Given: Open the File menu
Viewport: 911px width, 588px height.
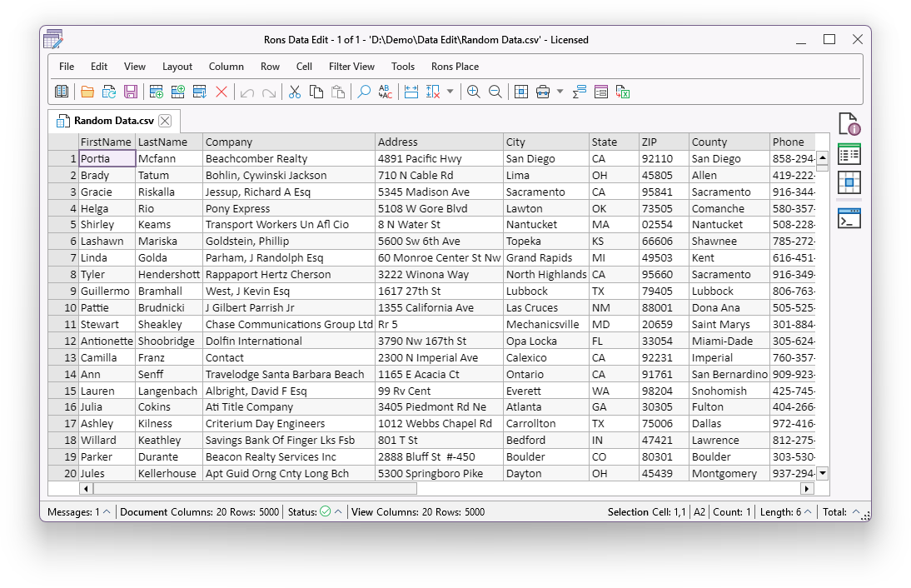Looking at the screenshot, I should [67, 67].
